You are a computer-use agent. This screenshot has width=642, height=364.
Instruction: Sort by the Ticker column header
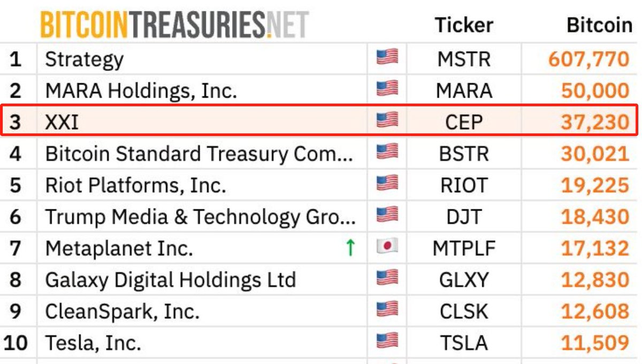point(464,25)
